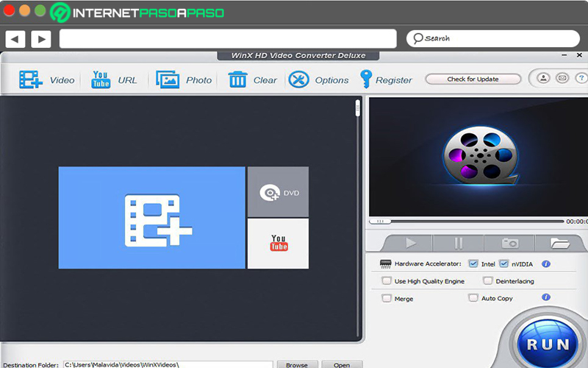Click the large blue add video tile
The image size is (588, 368).
click(152, 218)
